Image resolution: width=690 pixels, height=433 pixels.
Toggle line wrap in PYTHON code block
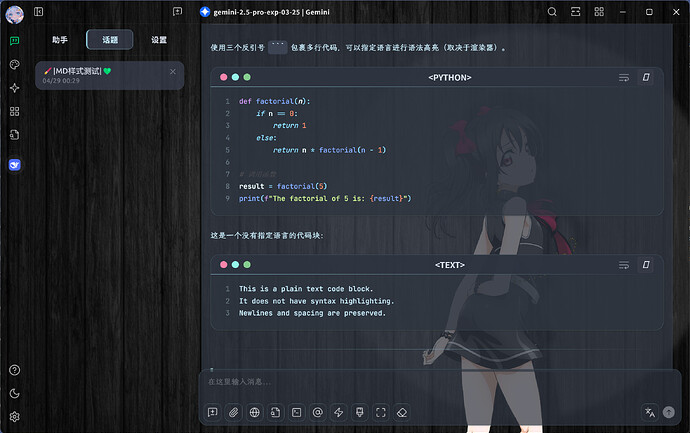624,78
